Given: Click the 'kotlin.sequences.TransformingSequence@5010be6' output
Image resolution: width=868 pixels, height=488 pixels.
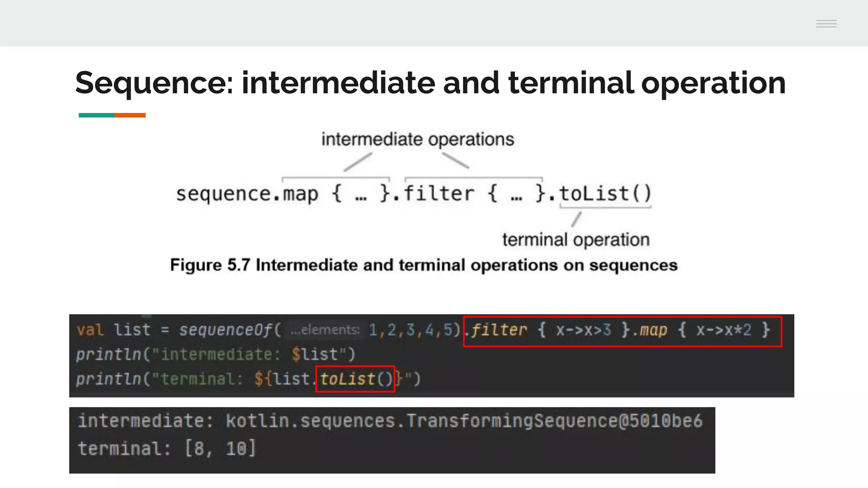Looking at the screenshot, I should [x=464, y=421].
